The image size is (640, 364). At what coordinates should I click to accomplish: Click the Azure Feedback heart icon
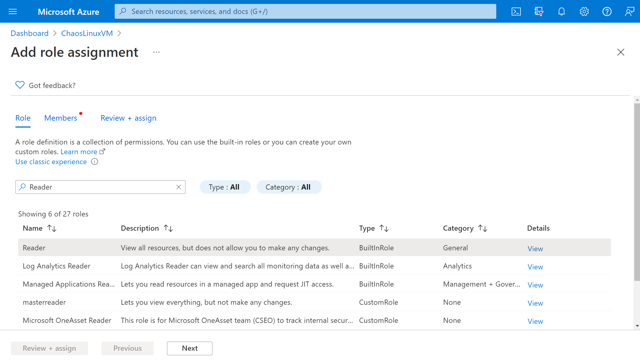pos(20,85)
